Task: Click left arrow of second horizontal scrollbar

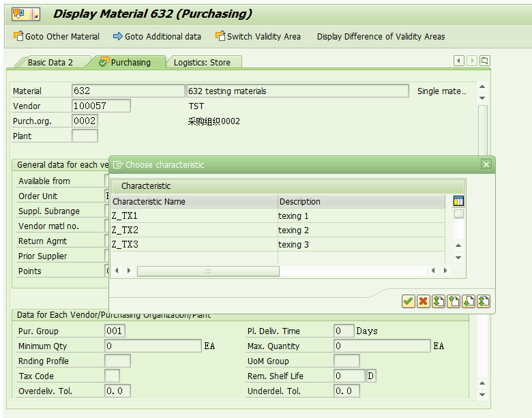Action: tap(433, 271)
